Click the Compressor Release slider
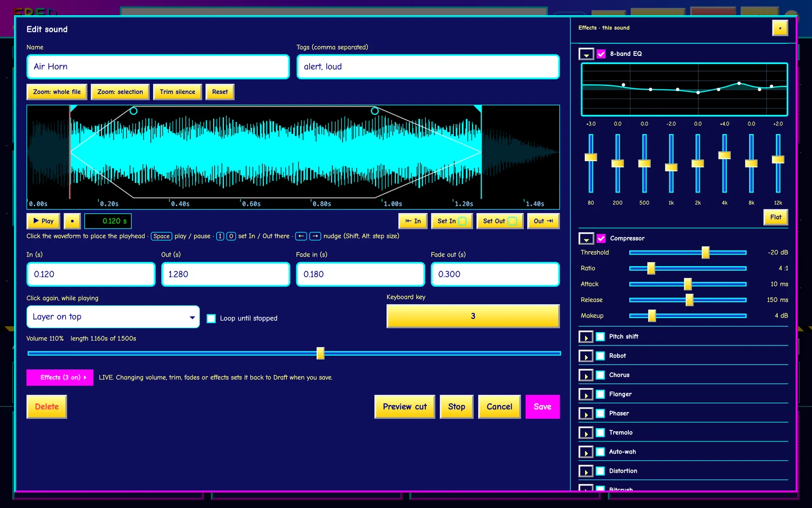 (688, 300)
